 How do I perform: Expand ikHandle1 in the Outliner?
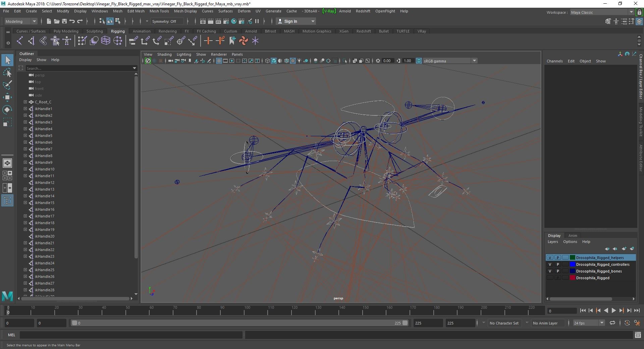[x=25, y=109]
